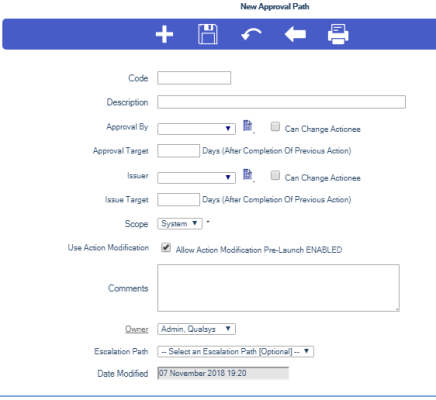
Task: Select an Escalation Path from dropdown
Action: pos(235,351)
